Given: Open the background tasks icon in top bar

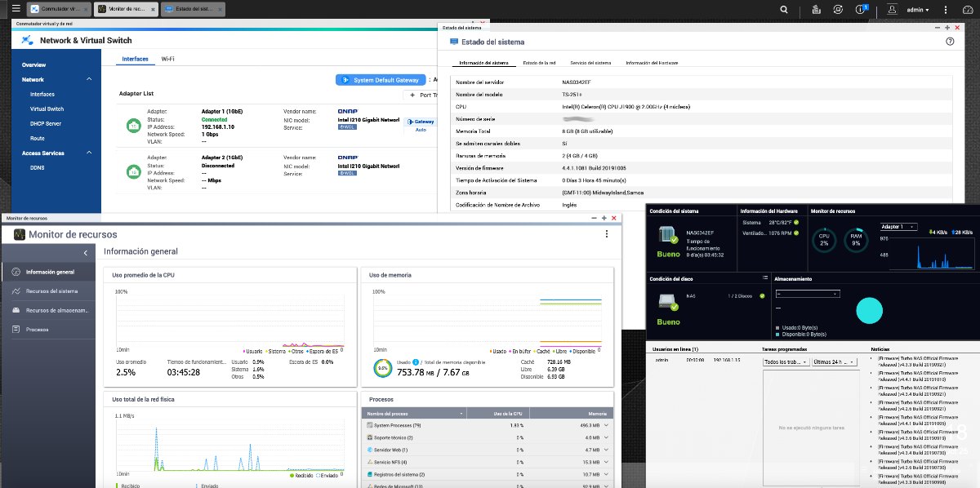Looking at the screenshot, I should pyautogui.click(x=816, y=10).
